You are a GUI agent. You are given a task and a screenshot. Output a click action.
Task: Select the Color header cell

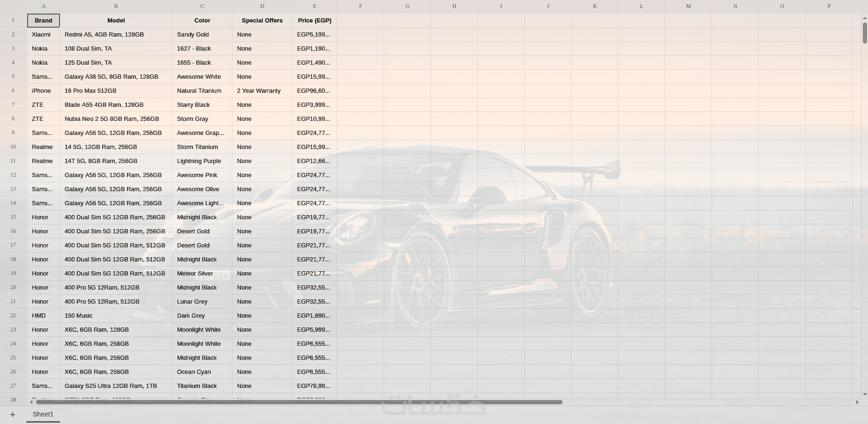(x=202, y=21)
